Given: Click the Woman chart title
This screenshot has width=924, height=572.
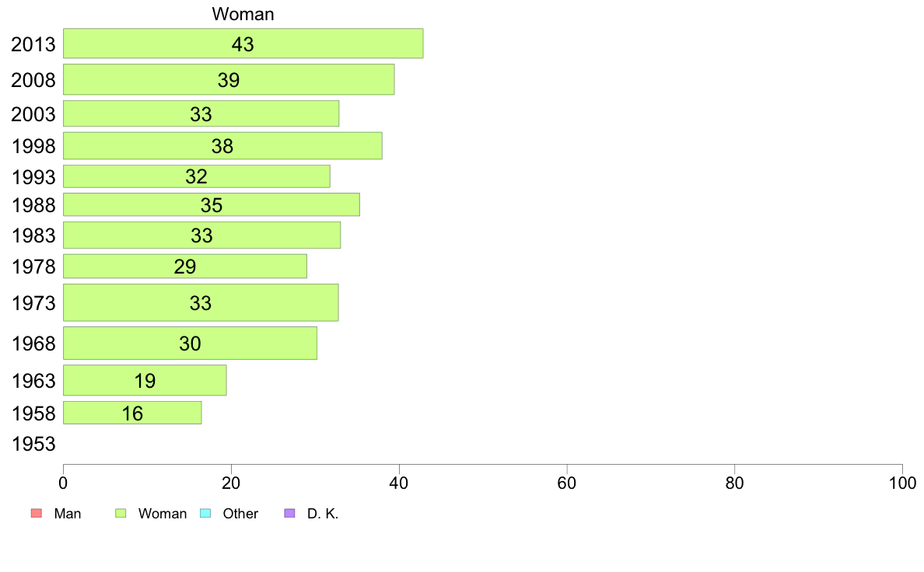Looking at the screenshot, I should point(243,14).
